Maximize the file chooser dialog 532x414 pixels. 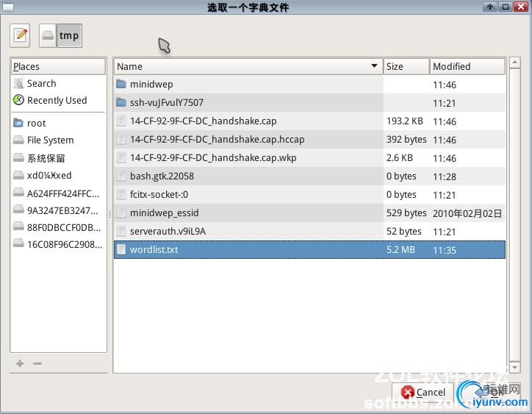506,7
